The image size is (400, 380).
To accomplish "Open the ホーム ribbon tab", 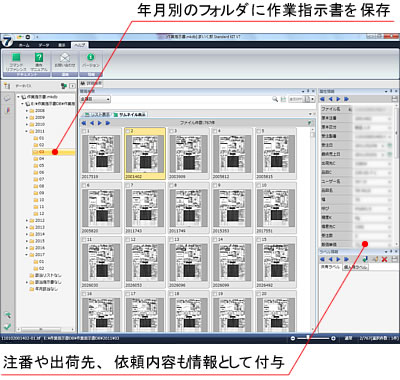I will click(x=24, y=45).
